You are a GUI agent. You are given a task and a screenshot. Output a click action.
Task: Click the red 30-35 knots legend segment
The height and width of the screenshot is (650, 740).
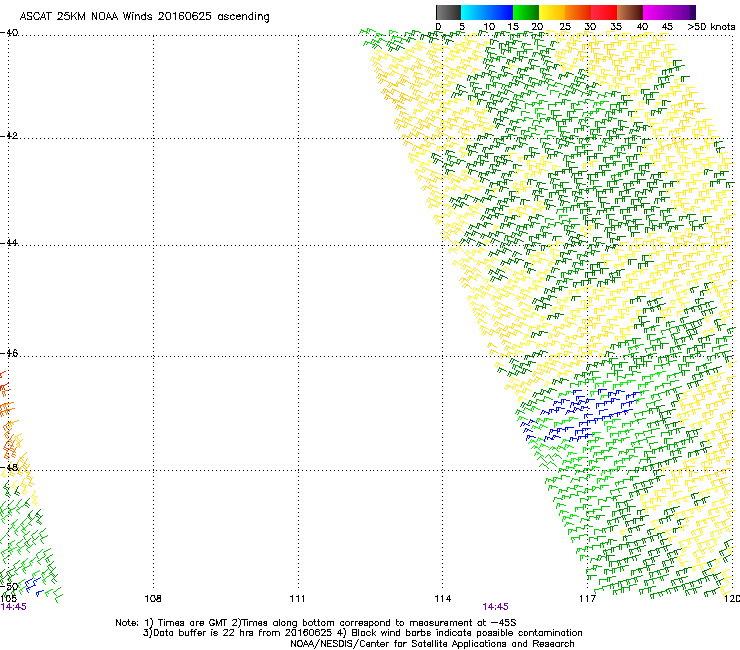pos(604,12)
